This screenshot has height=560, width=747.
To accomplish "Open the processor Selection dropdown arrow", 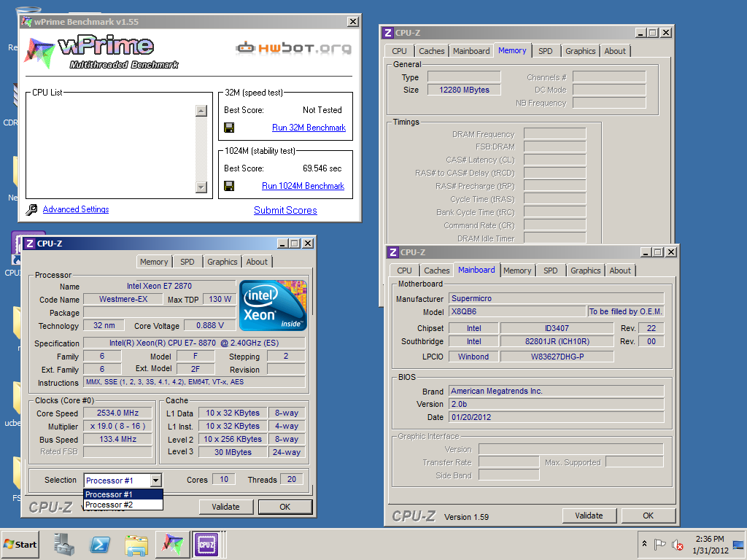I will pyautogui.click(x=156, y=481).
